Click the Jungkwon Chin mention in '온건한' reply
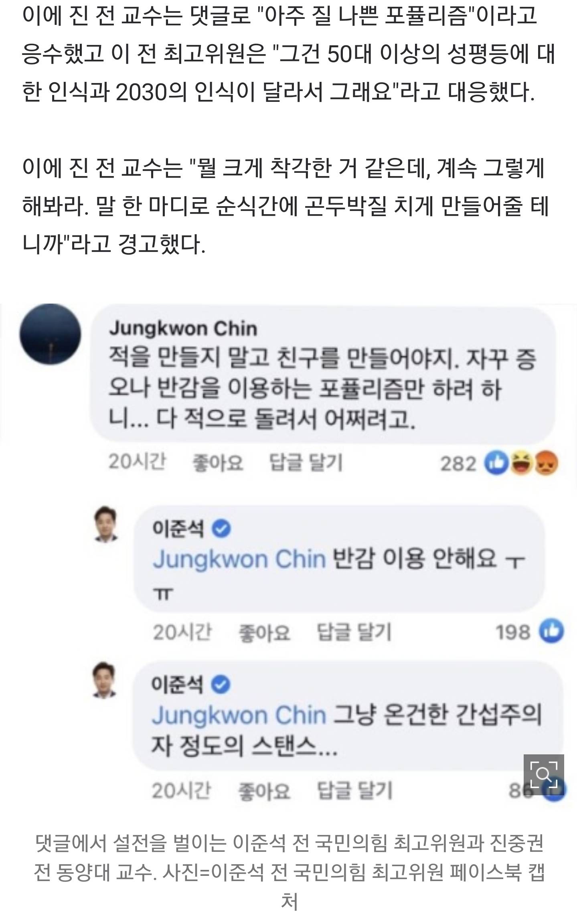 (x=239, y=716)
